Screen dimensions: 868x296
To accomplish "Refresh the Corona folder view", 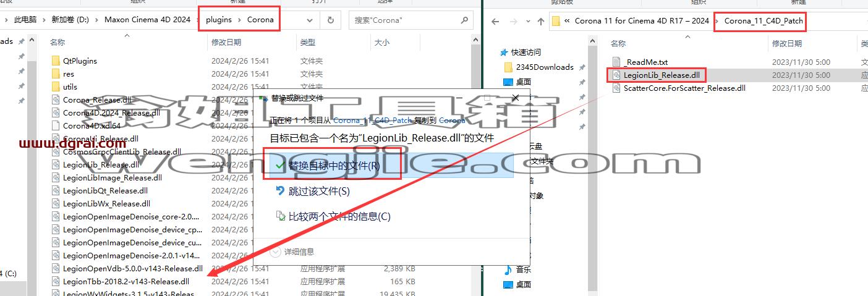I will 331,20.
